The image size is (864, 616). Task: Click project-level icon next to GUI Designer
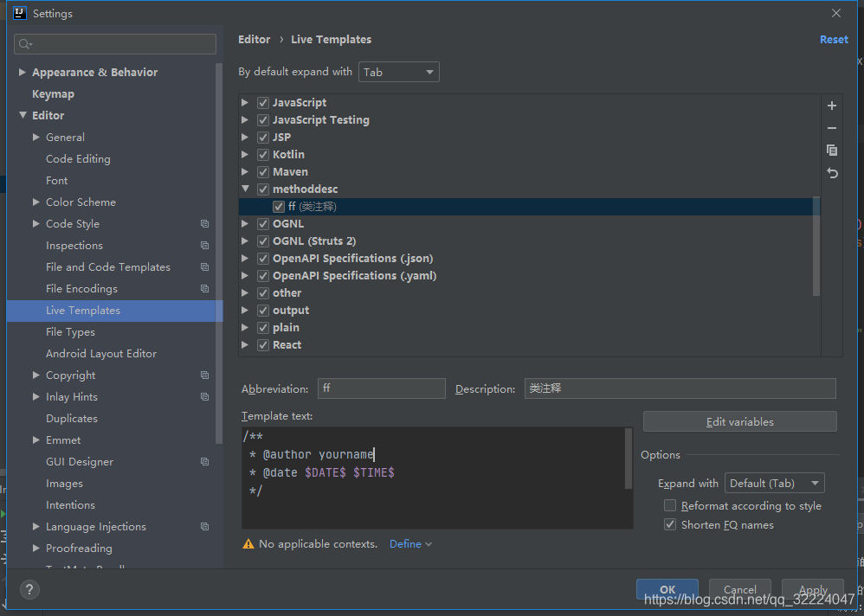[x=205, y=462]
